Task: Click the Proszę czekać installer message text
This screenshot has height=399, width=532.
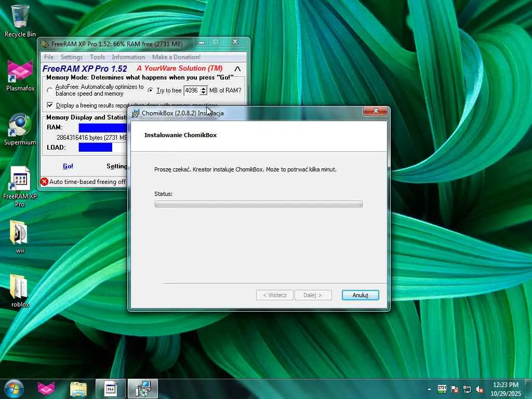Action: tap(245, 169)
